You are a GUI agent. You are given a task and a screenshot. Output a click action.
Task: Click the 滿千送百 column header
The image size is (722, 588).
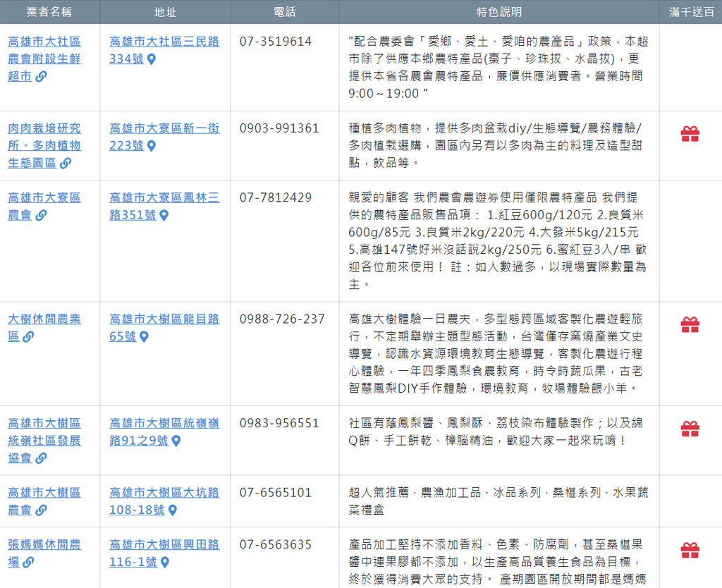[690, 12]
